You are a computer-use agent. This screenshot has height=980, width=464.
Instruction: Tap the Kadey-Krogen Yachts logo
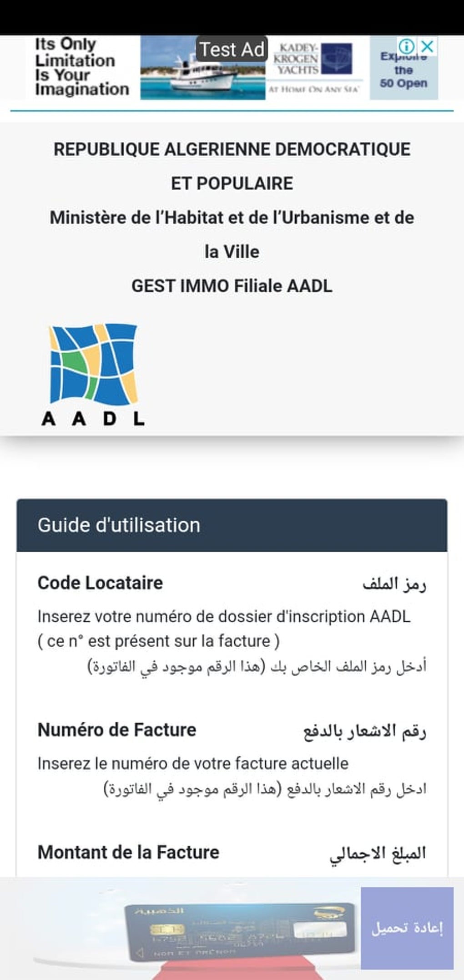(x=314, y=60)
